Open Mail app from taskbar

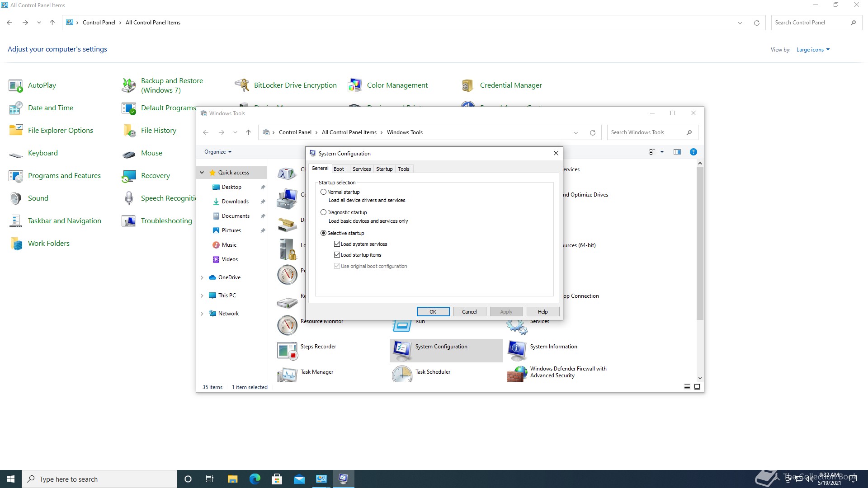point(299,479)
